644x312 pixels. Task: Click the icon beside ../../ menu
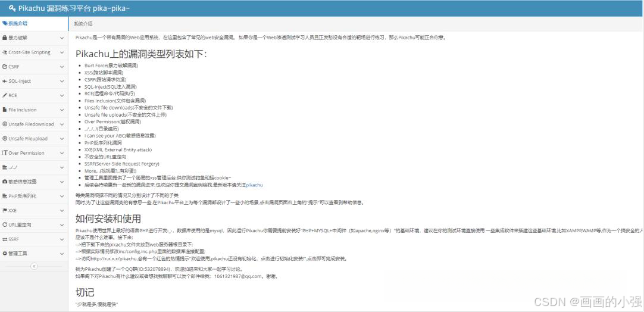(5, 167)
